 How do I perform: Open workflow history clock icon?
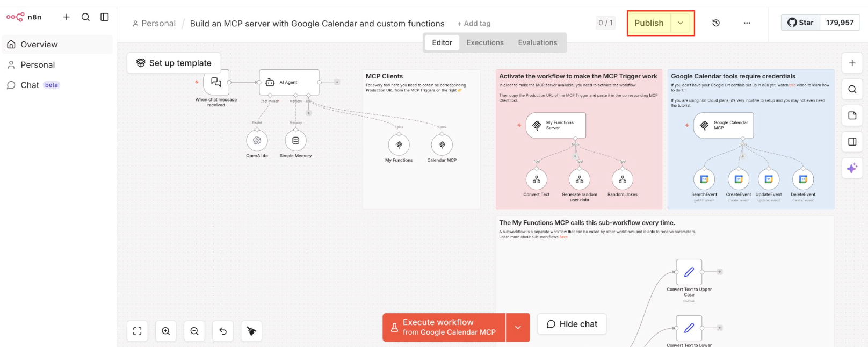716,23
